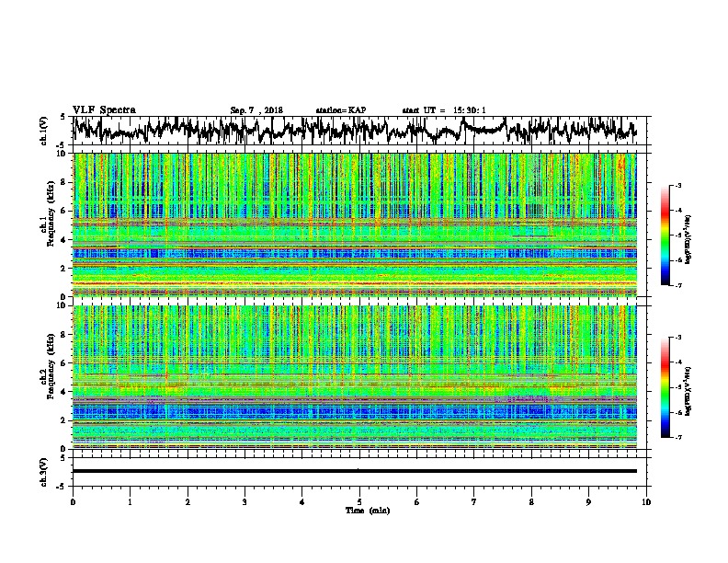Image resolution: width=728 pixels, height=563 pixels.
Task: Click the ch.2 colorbar log(PSD) label
Action: pos(688,389)
